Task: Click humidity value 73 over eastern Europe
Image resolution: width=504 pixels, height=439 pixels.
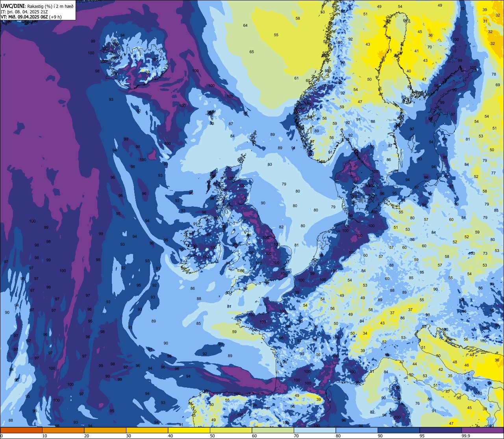Action: [x=485, y=254]
